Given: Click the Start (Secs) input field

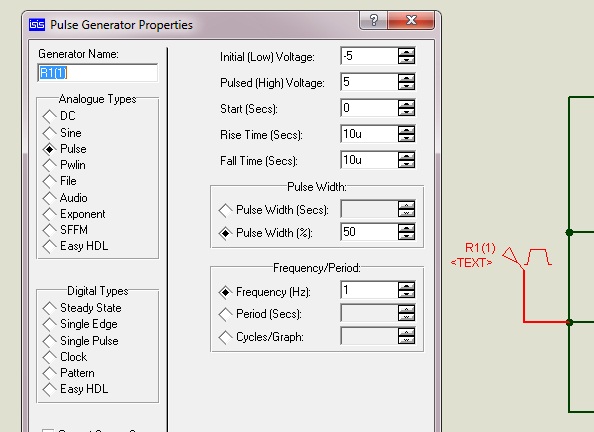Looking at the screenshot, I should click(x=369, y=108).
